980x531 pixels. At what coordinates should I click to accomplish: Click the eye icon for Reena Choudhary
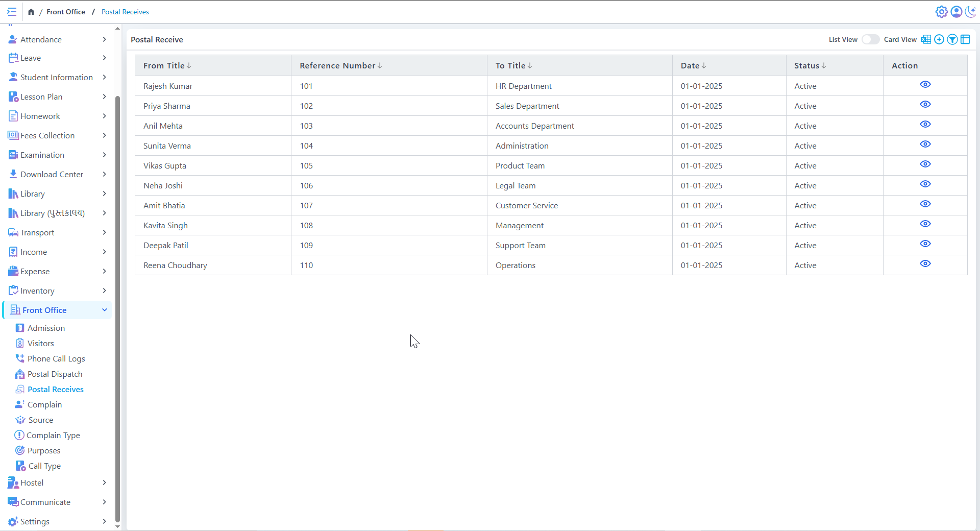(925, 264)
